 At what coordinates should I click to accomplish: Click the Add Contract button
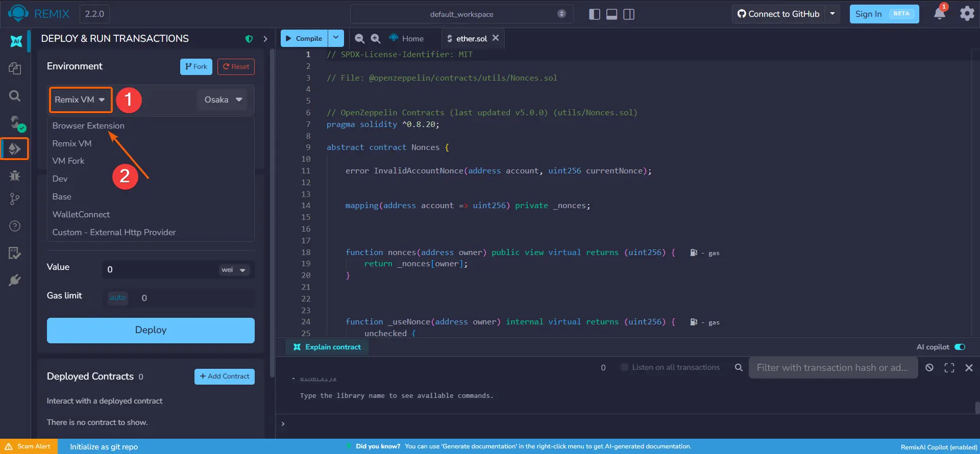[225, 376]
